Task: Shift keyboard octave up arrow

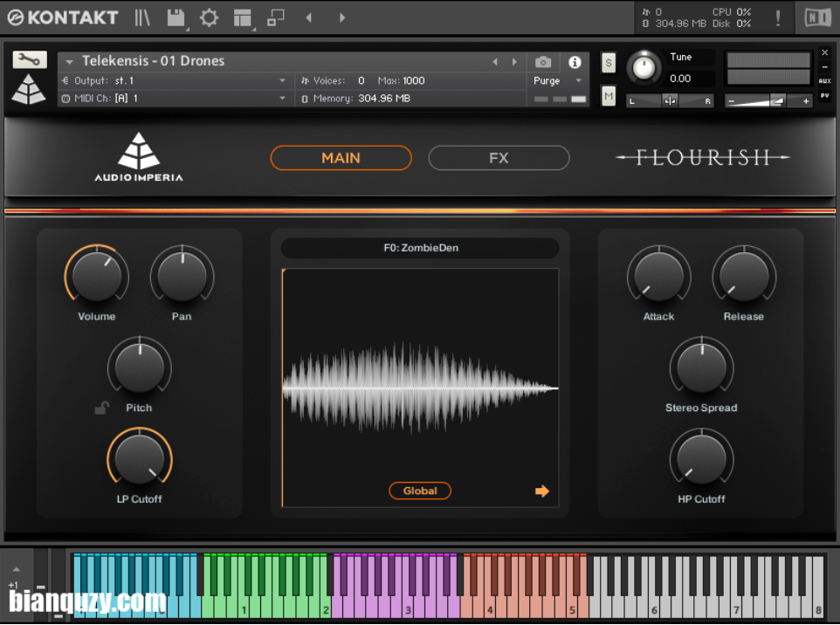Action: (17, 569)
